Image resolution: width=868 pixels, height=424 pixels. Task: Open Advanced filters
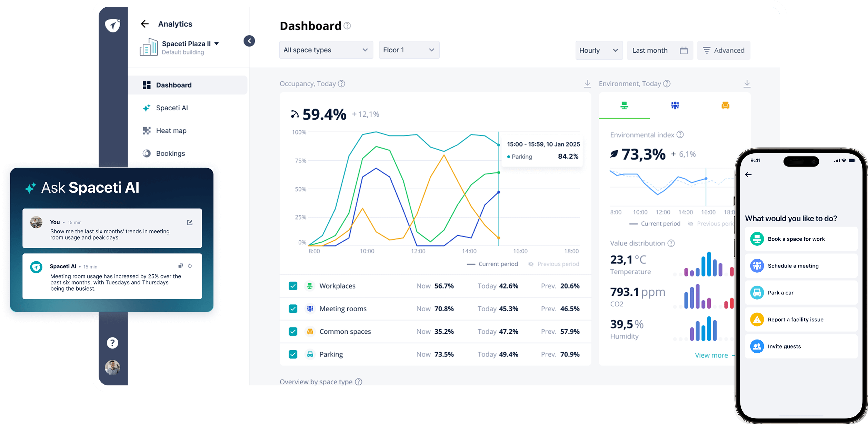pyautogui.click(x=724, y=50)
